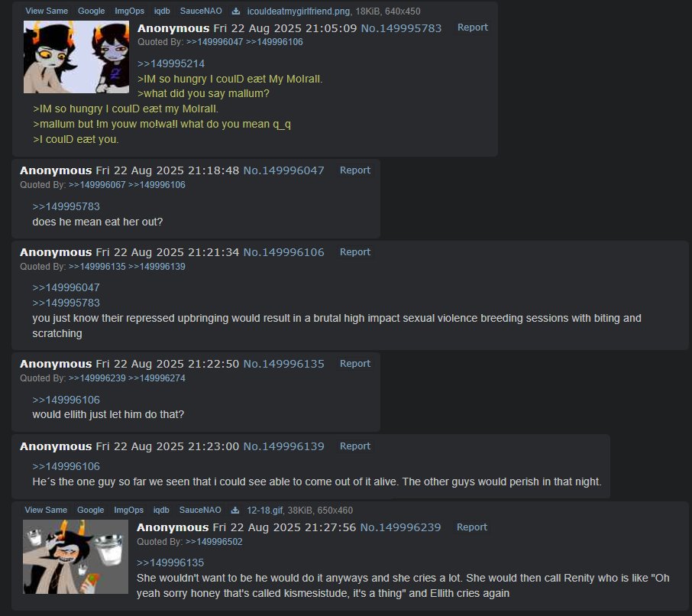Open the icouldeatmygirlfriend.png thumbnail image

pos(76,57)
